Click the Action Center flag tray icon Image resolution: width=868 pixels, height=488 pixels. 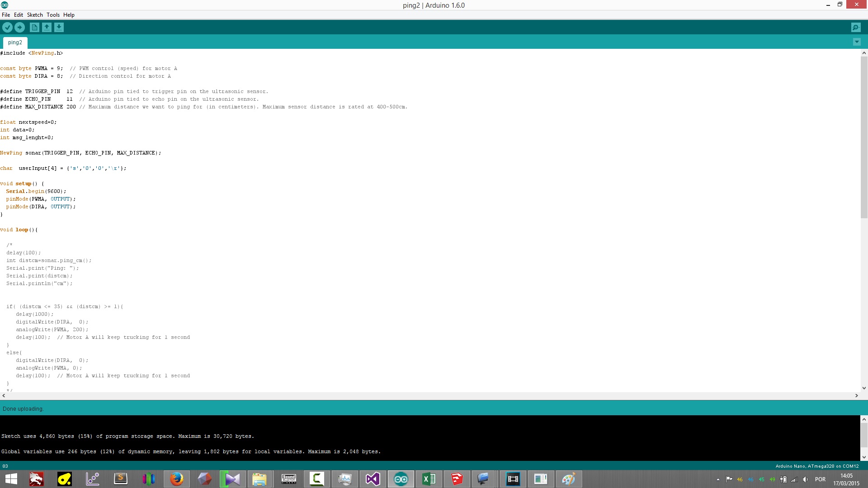point(729,479)
